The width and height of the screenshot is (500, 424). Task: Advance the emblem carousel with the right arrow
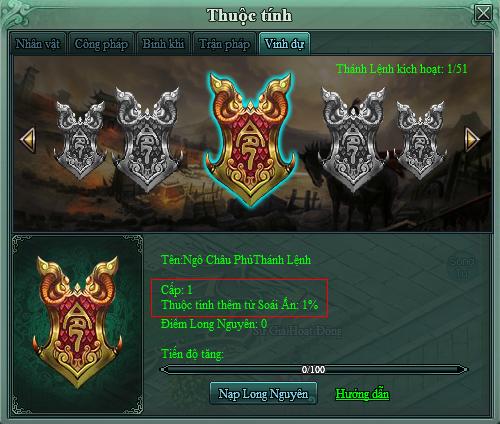click(472, 139)
